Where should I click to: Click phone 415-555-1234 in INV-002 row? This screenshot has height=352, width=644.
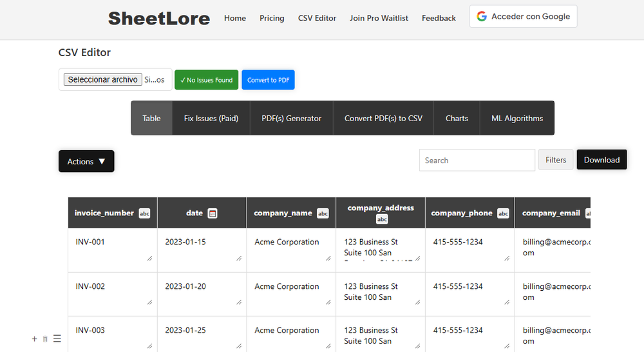coord(470,294)
